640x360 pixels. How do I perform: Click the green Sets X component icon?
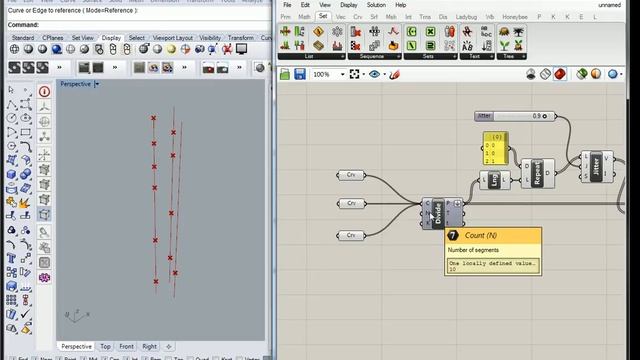tap(430, 31)
